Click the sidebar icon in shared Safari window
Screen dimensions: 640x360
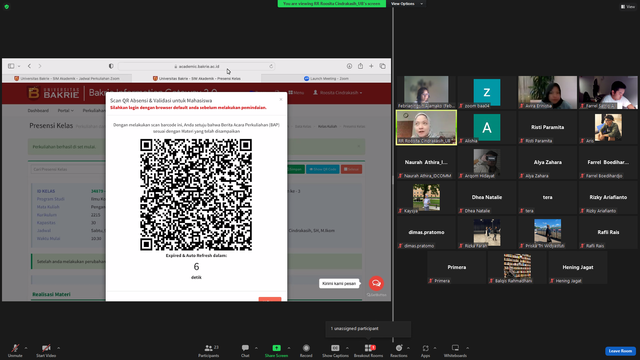click(x=11, y=66)
